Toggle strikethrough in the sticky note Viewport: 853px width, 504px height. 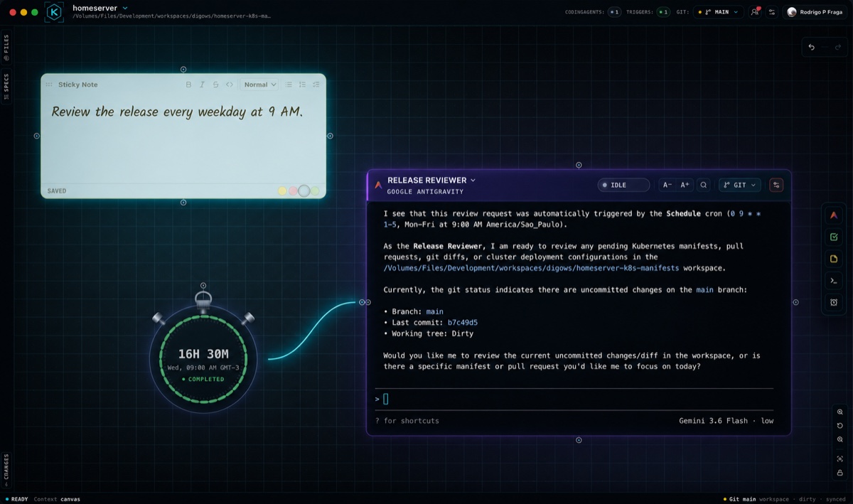(215, 85)
